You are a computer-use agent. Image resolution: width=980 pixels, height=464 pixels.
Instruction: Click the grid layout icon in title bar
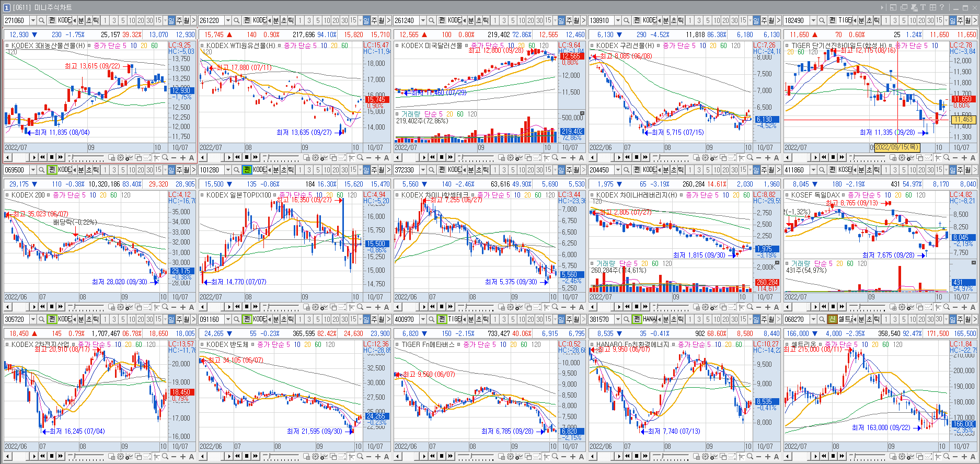click(x=933, y=7)
